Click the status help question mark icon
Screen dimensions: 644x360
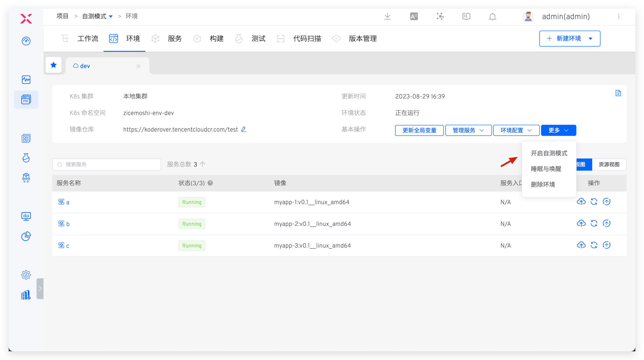coord(210,183)
